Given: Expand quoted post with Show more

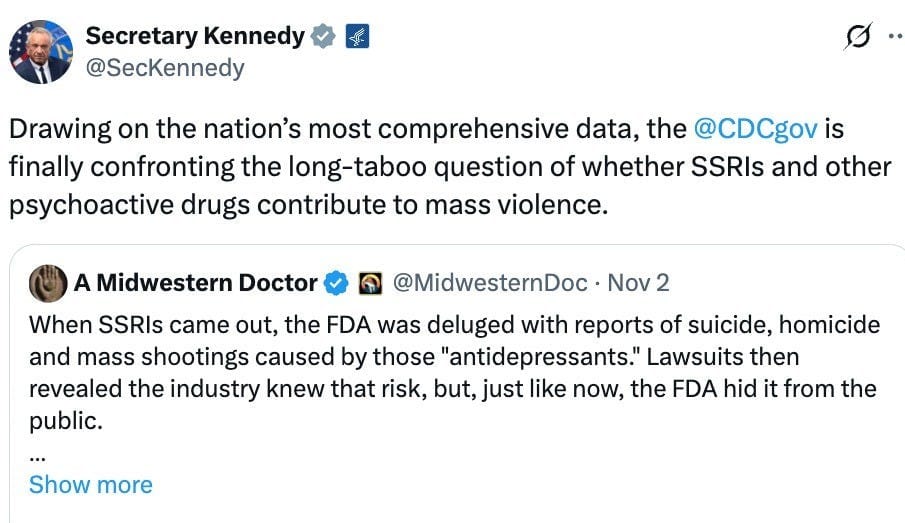Looking at the screenshot, I should tap(91, 484).
